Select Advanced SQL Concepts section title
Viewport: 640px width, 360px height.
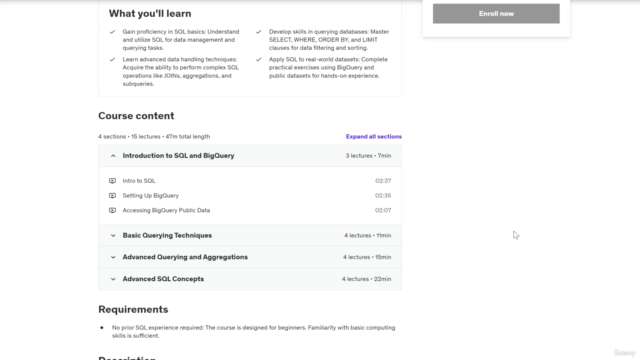(163, 279)
